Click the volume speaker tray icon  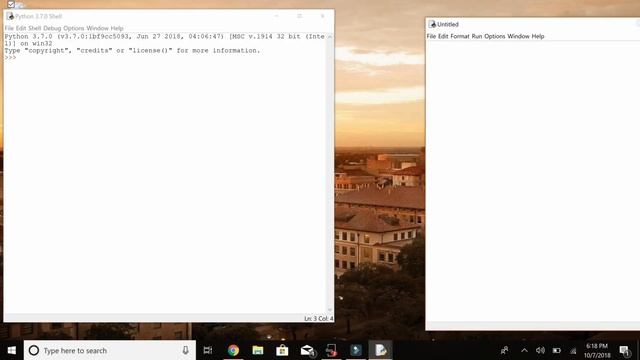point(540,350)
